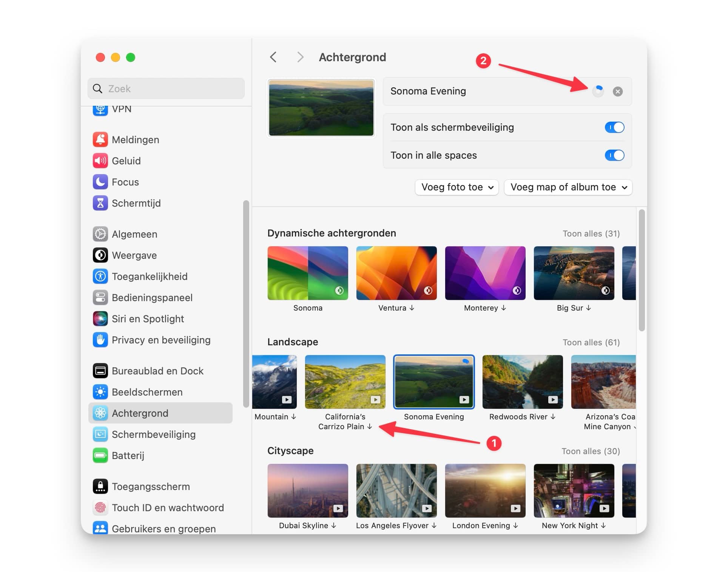The image size is (728, 572).
Task: Select the Batterij icon
Action: 100,456
